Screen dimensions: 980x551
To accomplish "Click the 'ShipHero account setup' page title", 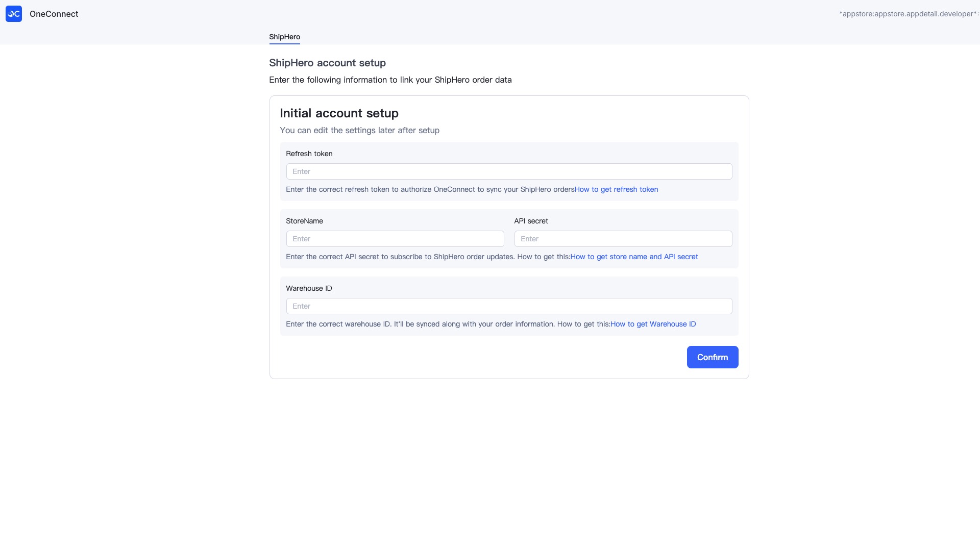I will click(327, 63).
